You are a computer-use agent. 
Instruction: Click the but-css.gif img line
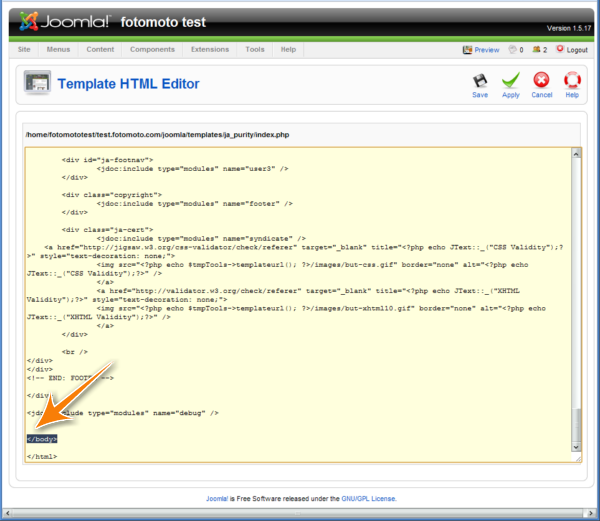(312, 265)
